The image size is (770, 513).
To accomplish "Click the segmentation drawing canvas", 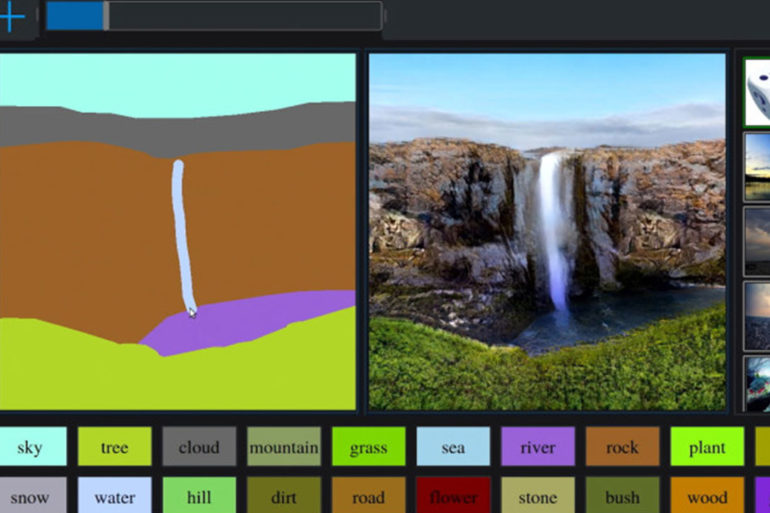I will (x=178, y=232).
